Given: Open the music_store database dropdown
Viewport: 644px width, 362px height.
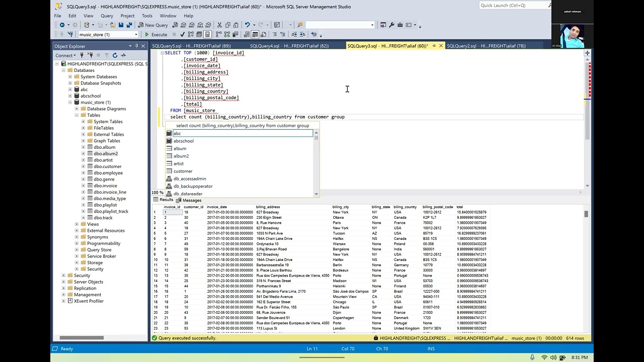Looking at the screenshot, I should point(136,34).
